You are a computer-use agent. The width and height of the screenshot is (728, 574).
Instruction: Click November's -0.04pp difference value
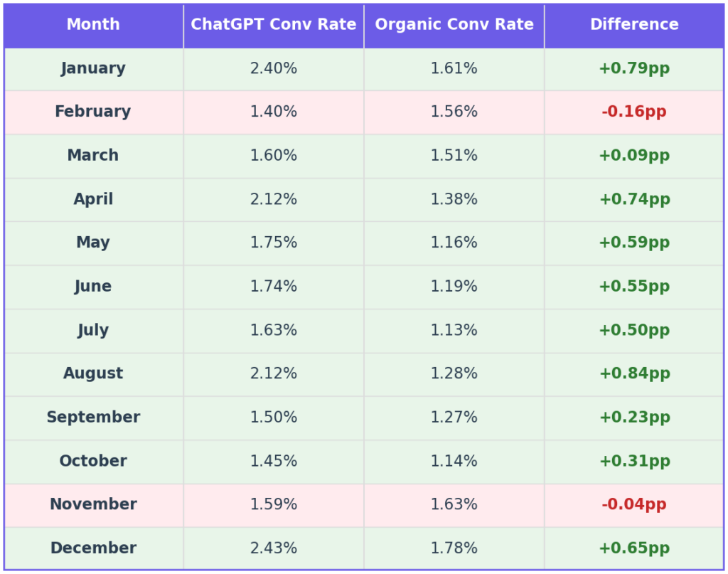tap(634, 505)
